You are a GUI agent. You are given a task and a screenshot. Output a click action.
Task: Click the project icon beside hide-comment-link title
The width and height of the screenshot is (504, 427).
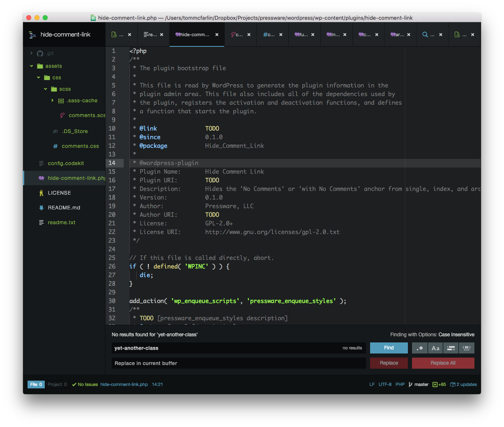tap(32, 35)
